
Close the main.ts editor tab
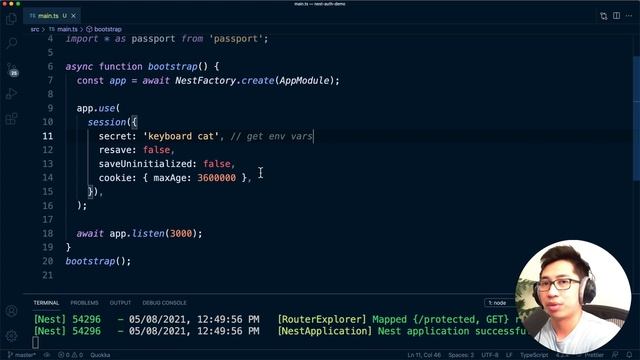click(73, 16)
